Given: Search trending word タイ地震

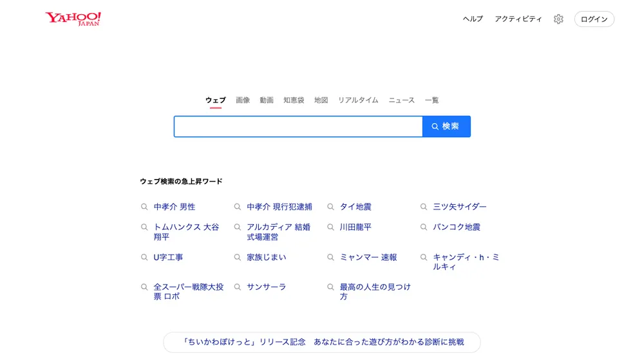Looking at the screenshot, I should [355, 207].
